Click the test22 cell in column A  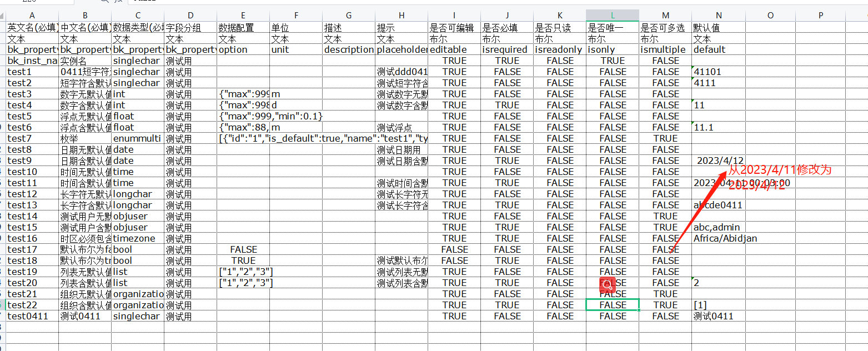(x=32, y=305)
